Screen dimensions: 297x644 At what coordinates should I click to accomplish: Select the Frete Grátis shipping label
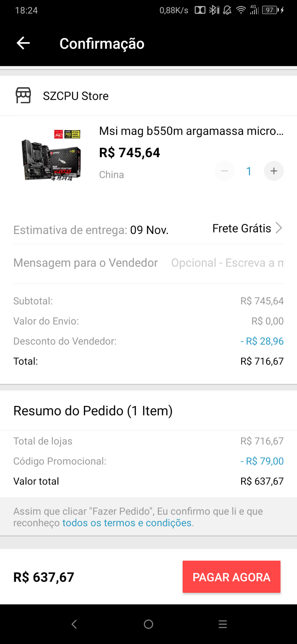coord(242,228)
